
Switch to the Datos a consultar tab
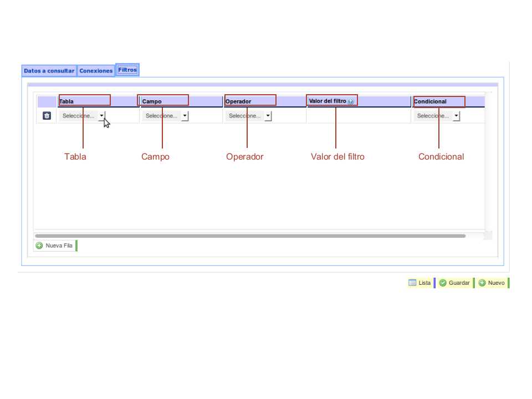(49, 71)
